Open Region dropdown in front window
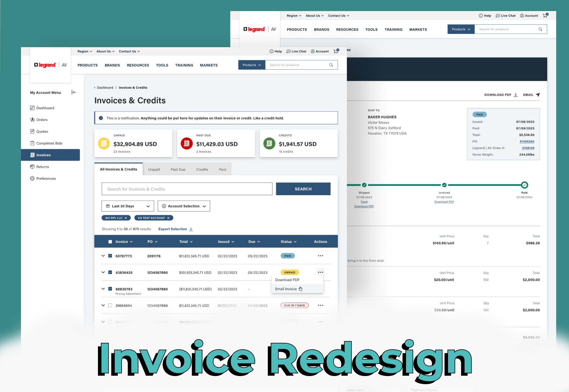The image size is (569, 392). click(85, 51)
